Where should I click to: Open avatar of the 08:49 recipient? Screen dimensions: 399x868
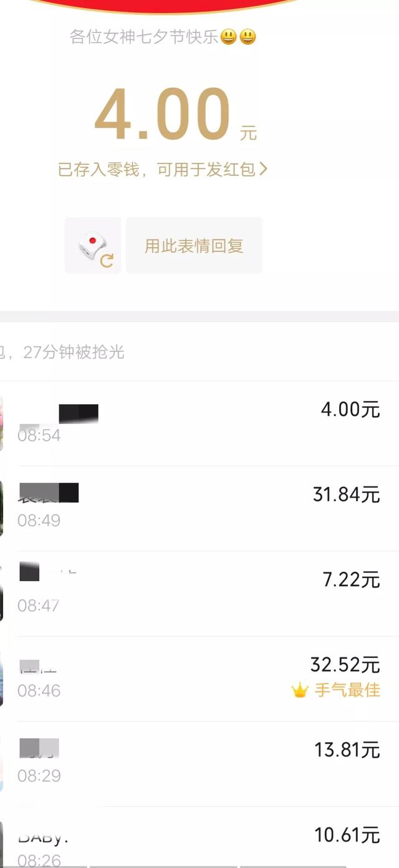tap(1, 508)
